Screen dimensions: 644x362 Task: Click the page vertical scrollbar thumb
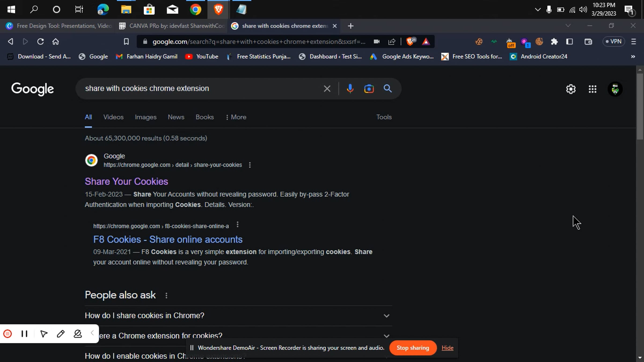coord(640,106)
